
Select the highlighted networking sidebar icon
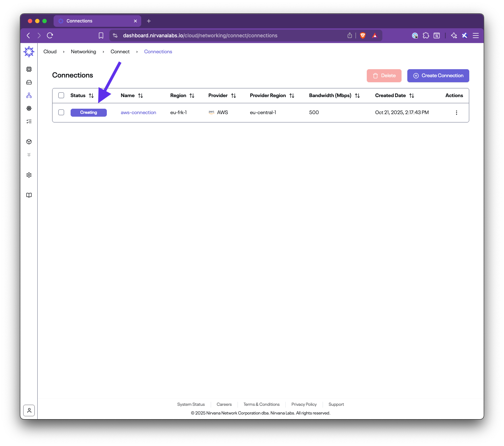click(29, 95)
